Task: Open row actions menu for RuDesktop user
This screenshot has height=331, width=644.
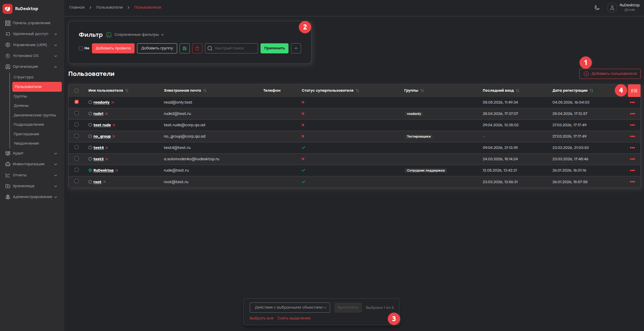Action: [632, 171]
